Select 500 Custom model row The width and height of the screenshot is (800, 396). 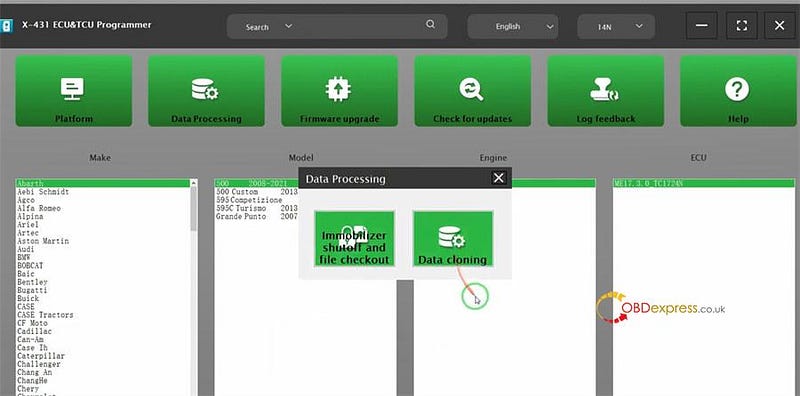(x=256, y=192)
